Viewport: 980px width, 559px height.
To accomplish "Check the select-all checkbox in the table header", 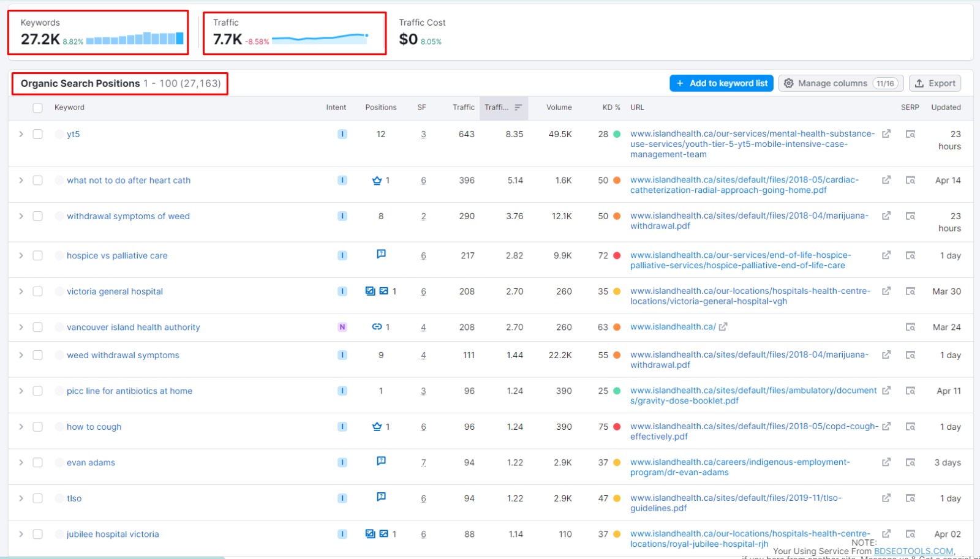I will click(x=37, y=107).
